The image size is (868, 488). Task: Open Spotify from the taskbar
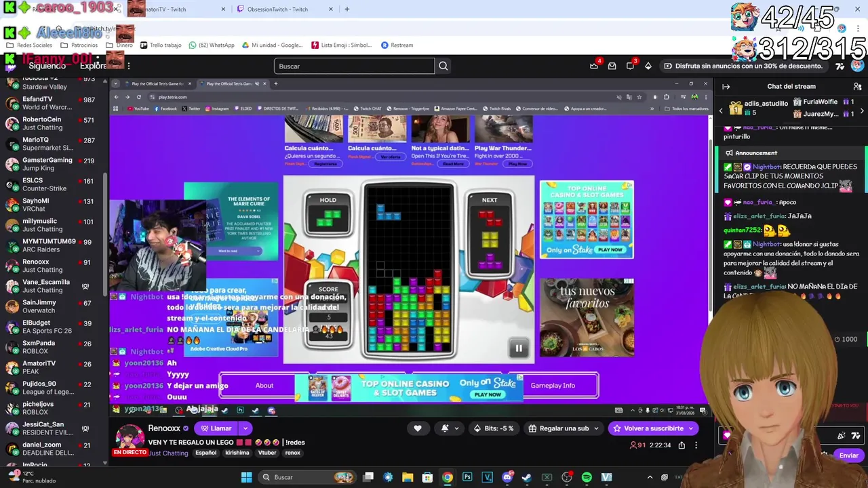coord(587,477)
